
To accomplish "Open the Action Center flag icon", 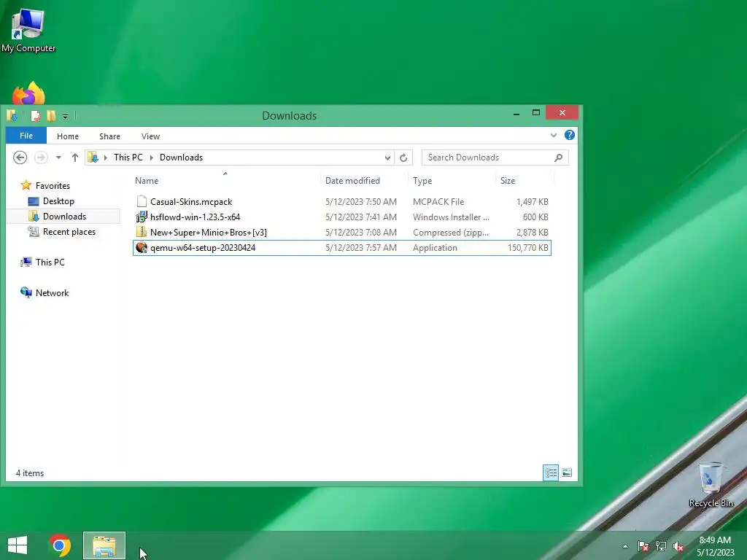I will pos(643,546).
